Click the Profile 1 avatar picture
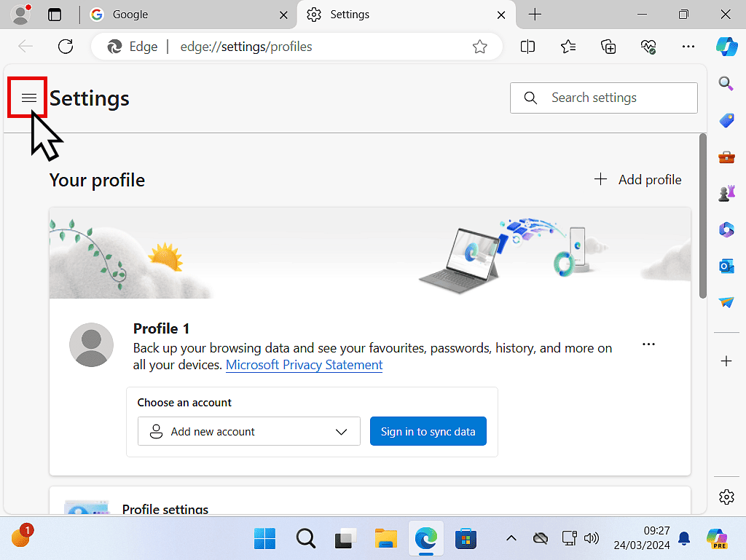746x560 pixels. point(91,345)
